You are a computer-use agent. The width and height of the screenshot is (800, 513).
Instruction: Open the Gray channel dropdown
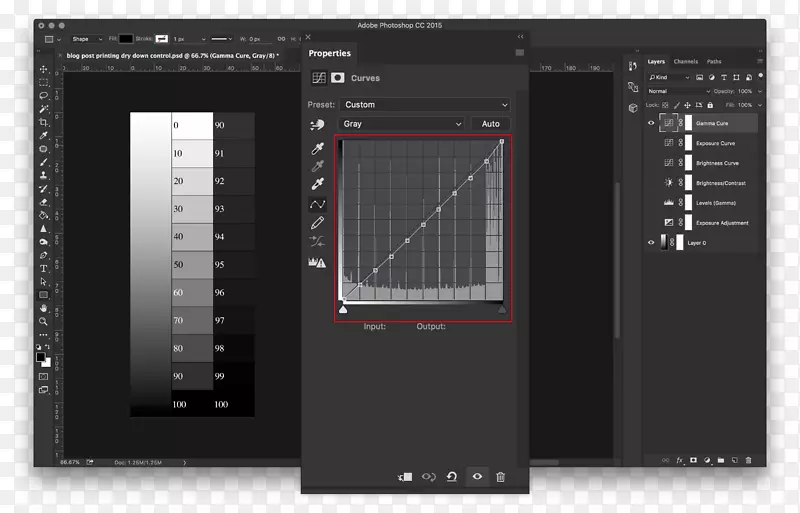402,124
